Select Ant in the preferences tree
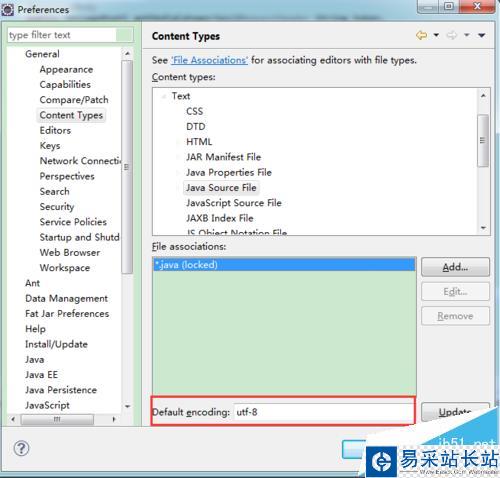 tap(33, 283)
